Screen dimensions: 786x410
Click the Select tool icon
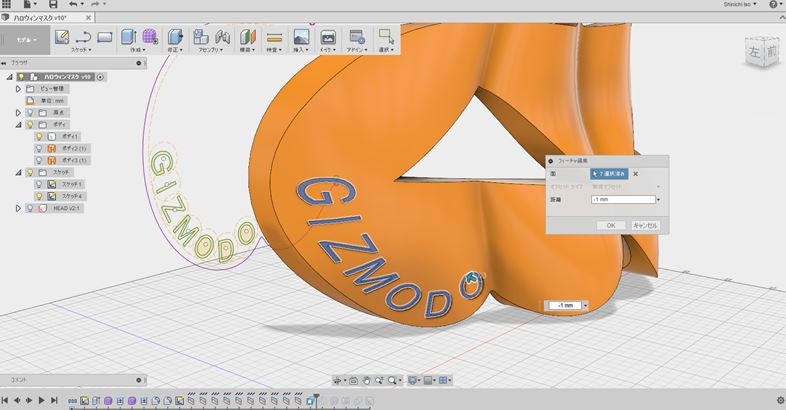(x=386, y=37)
